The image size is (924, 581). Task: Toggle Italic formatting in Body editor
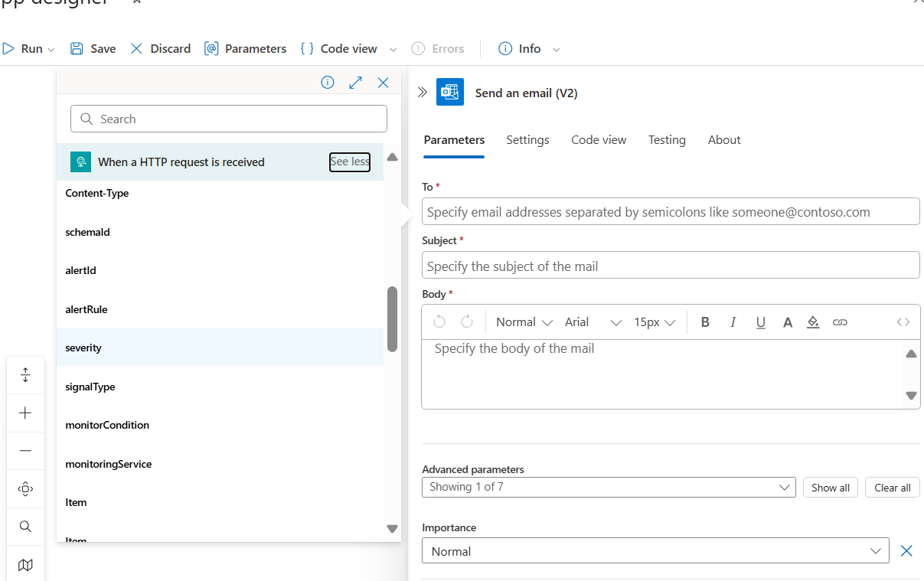click(733, 322)
